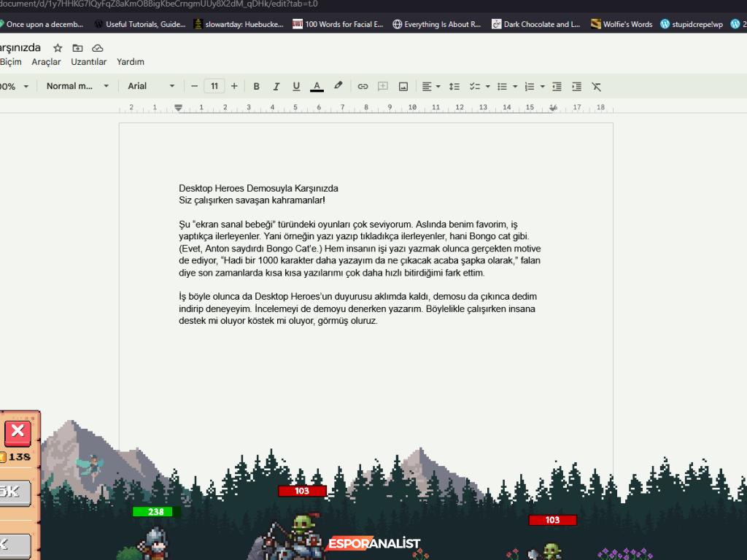This screenshot has height=560, width=747.
Task: Toggle bold formatting in the toolbar
Action: point(256,86)
